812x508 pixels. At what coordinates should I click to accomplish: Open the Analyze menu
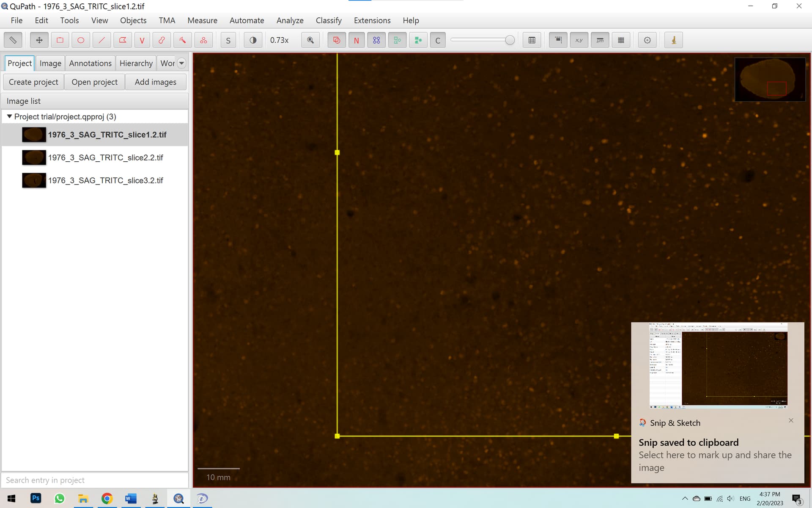pyautogui.click(x=290, y=20)
